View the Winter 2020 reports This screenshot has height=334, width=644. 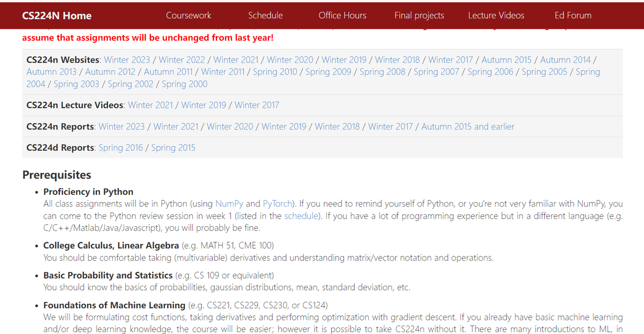(x=229, y=127)
